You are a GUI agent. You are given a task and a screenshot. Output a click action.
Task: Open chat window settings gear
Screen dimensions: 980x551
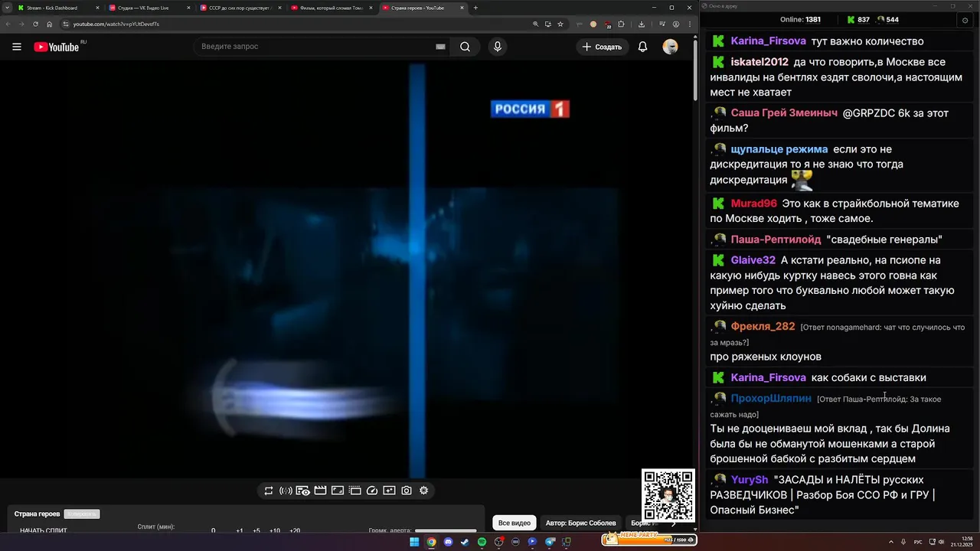(x=965, y=20)
